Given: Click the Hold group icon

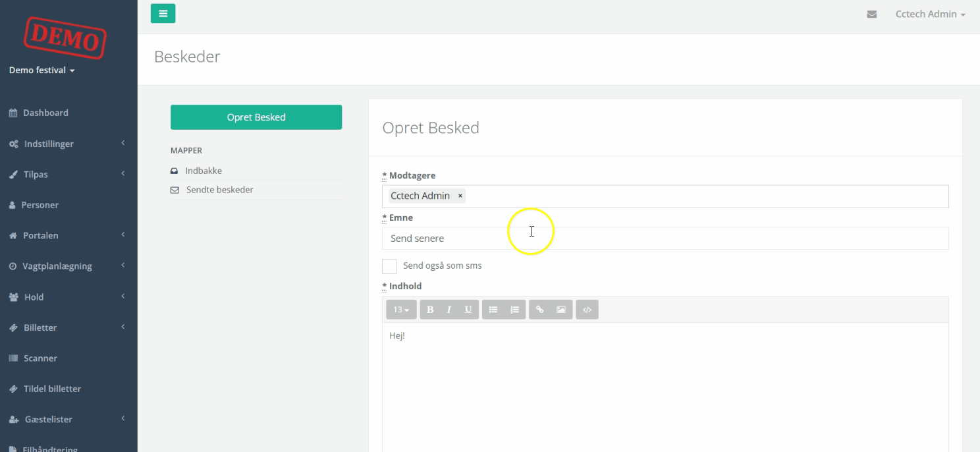Looking at the screenshot, I should [x=14, y=297].
